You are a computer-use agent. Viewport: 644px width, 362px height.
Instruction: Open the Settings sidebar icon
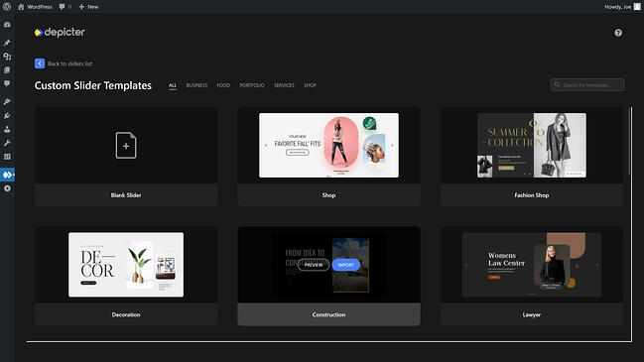7,157
